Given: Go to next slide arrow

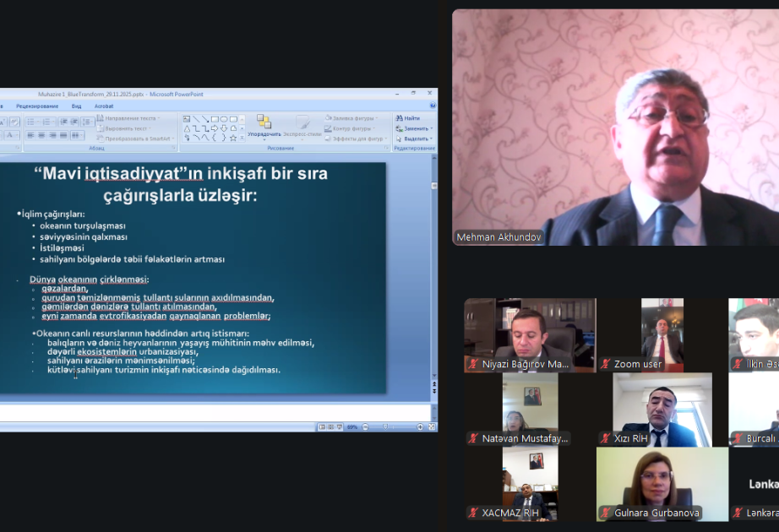Looking at the screenshot, I should [435, 392].
